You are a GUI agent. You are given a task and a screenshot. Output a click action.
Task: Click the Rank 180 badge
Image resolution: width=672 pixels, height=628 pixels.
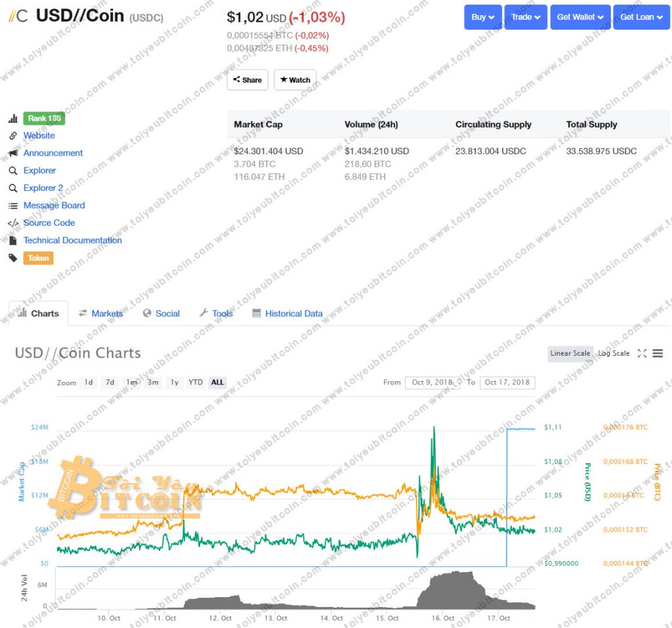click(44, 118)
